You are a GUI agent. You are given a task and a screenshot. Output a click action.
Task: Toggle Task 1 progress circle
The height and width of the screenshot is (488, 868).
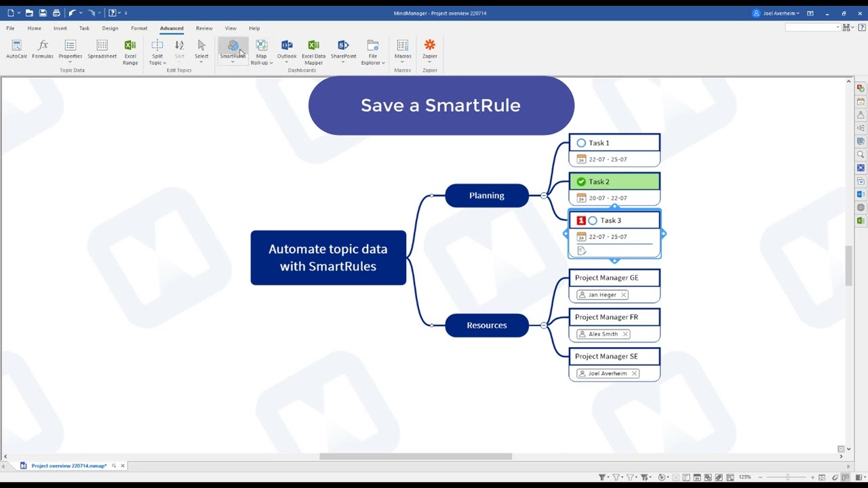[581, 143]
